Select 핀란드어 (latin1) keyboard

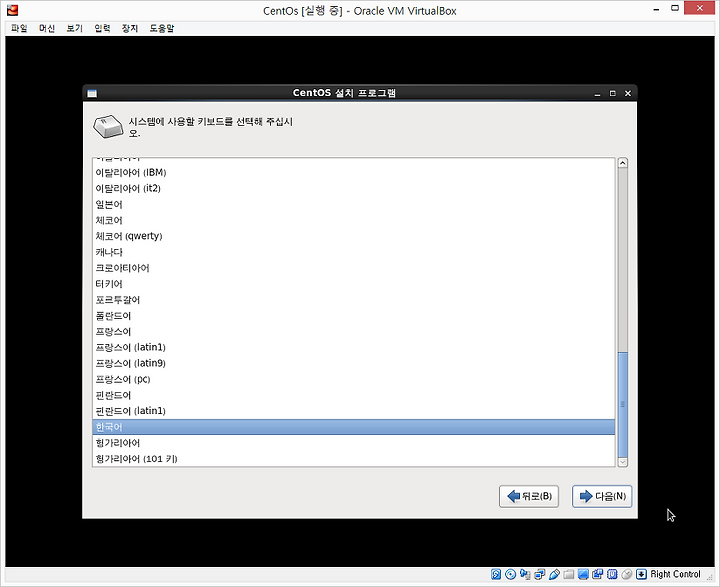point(354,411)
